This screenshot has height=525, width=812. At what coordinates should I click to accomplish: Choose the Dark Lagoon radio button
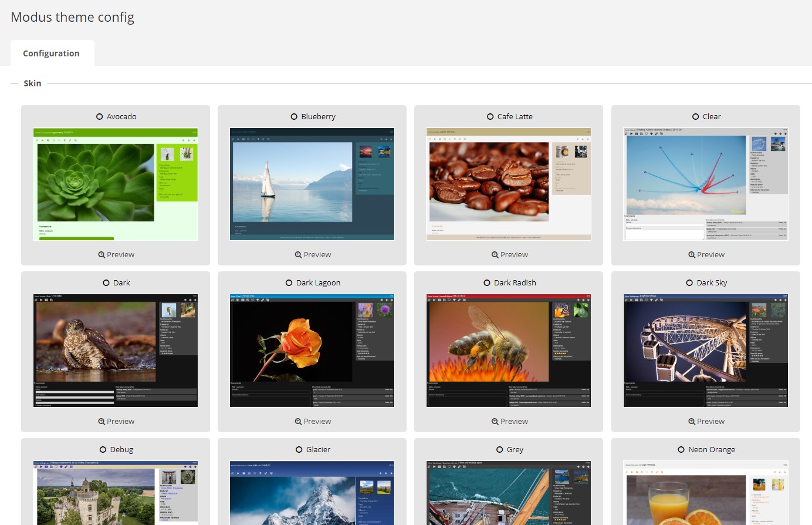click(x=289, y=283)
